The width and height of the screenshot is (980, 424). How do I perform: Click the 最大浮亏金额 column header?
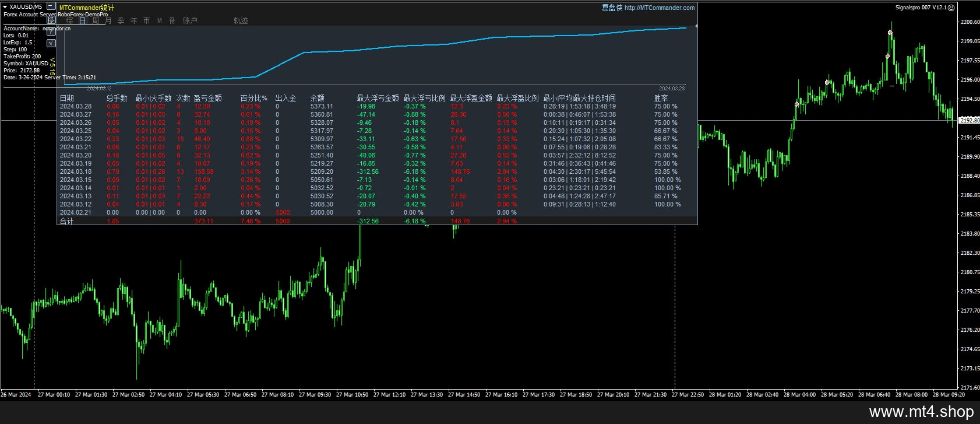pyautogui.click(x=378, y=98)
